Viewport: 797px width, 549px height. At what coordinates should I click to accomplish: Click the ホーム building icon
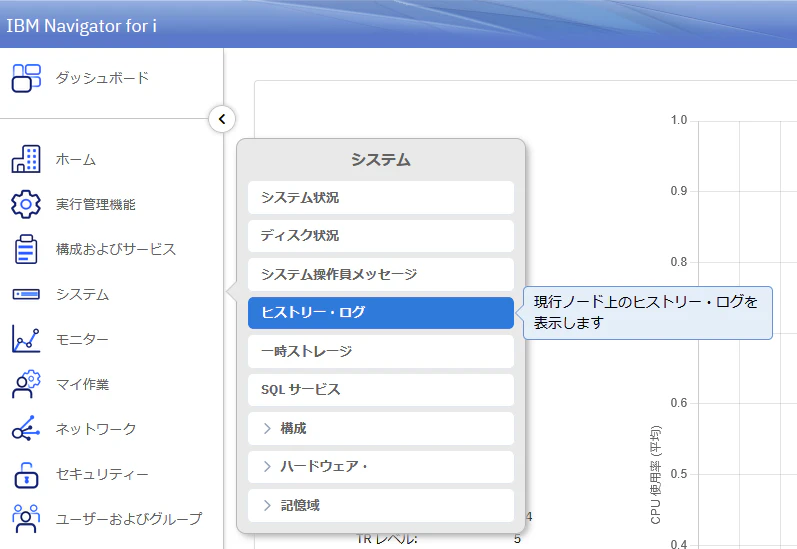tap(26, 159)
